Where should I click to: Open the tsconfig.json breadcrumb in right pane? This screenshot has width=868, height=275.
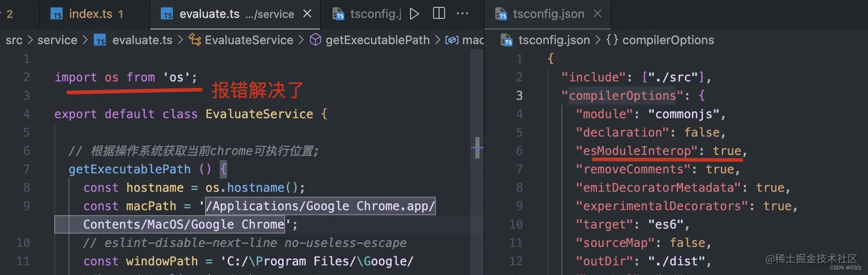click(554, 40)
